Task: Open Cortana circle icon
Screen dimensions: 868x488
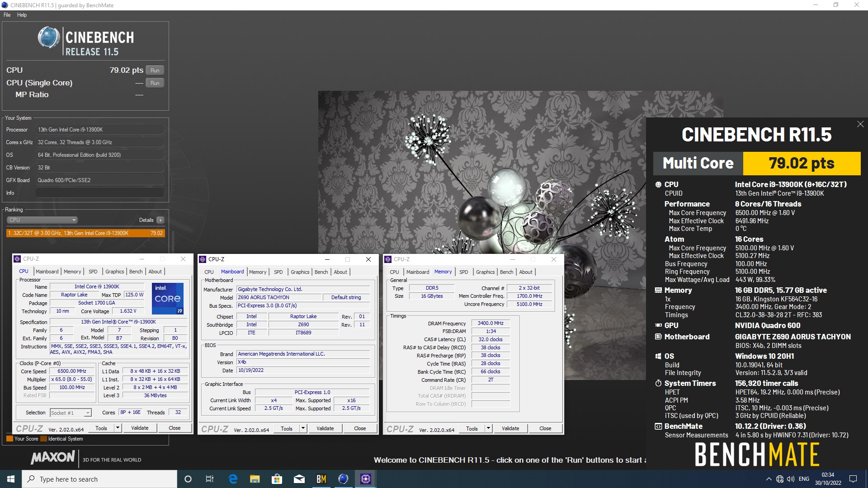Action: tap(188, 479)
